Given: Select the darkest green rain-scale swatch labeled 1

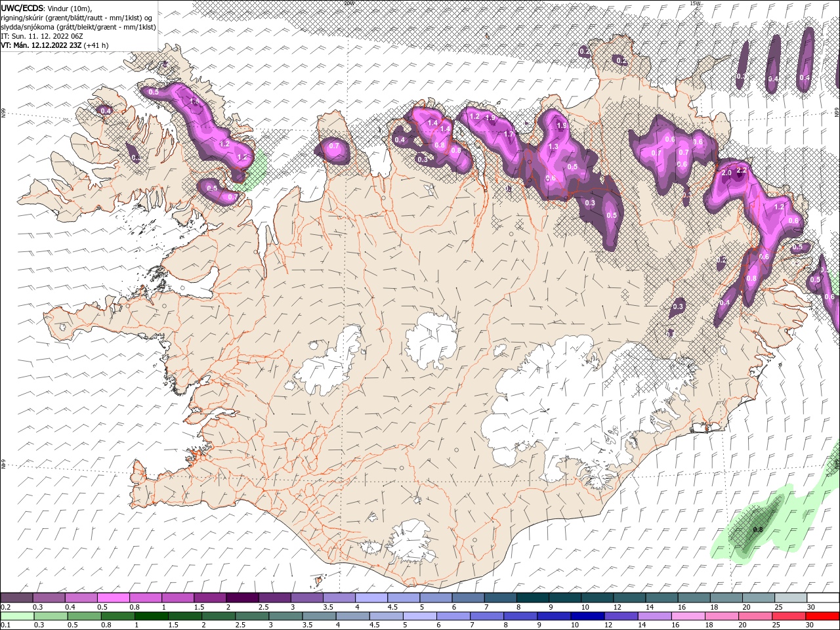Looking at the screenshot, I should (x=150, y=616).
